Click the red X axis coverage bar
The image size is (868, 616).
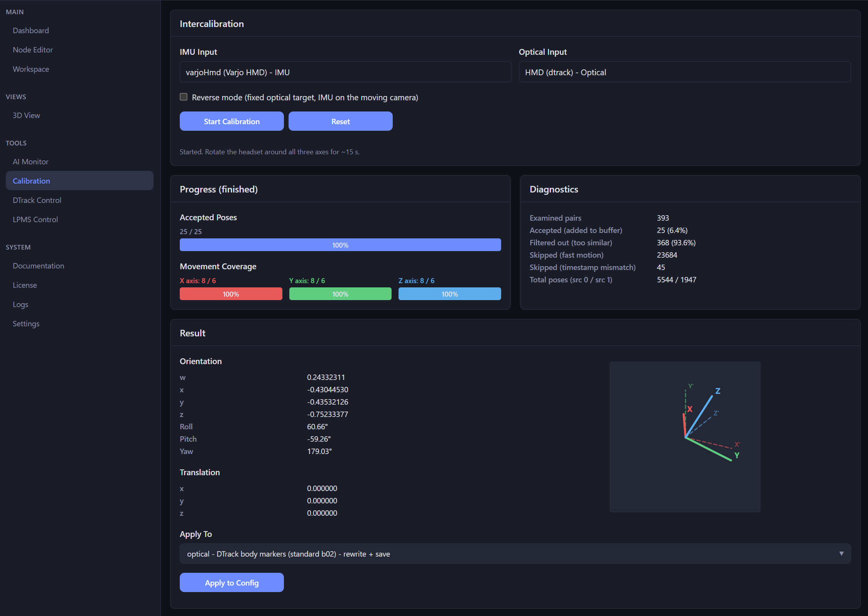(x=231, y=294)
